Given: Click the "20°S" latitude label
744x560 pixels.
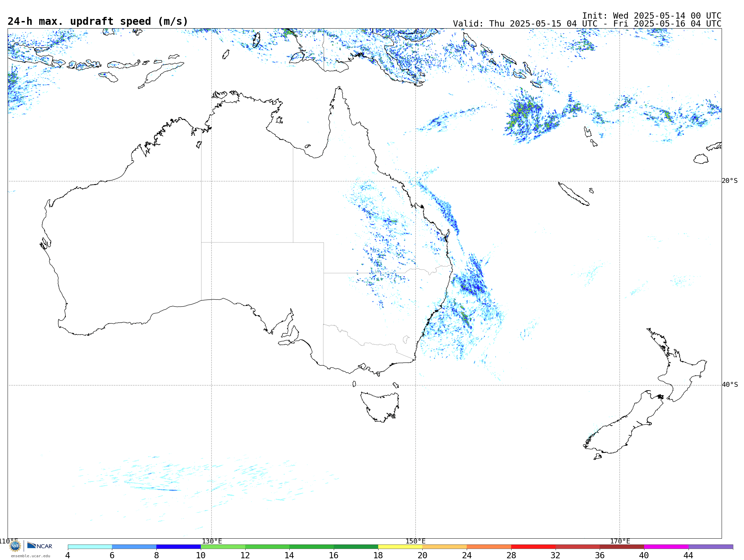Looking at the screenshot, I should pyautogui.click(x=730, y=181).
